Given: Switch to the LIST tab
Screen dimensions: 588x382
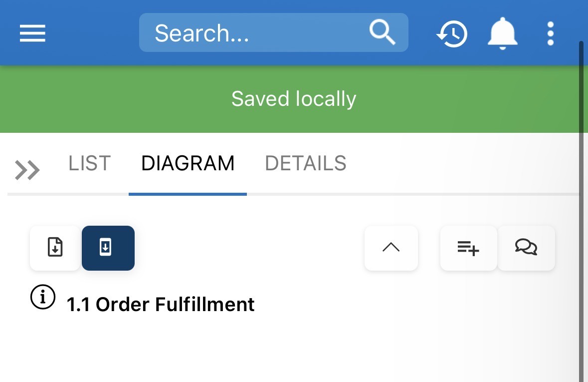Looking at the screenshot, I should click(x=89, y=163).
